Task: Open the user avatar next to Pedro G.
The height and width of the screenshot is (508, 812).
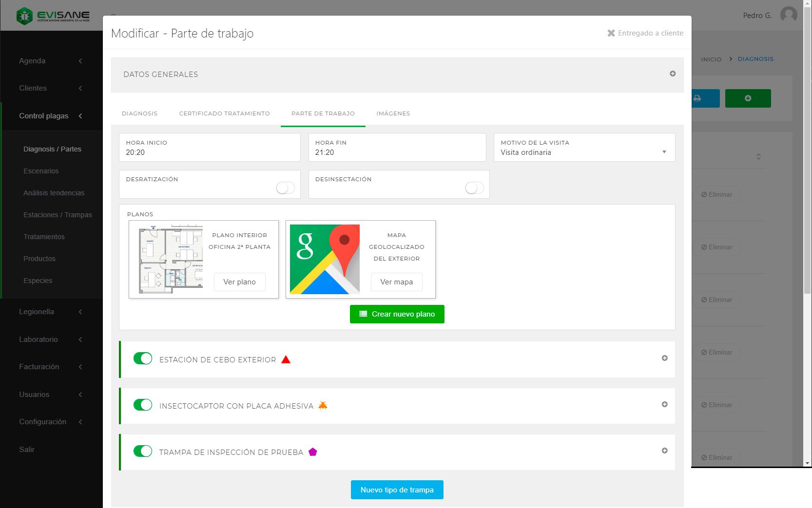Action: click(x=789, y=15)
